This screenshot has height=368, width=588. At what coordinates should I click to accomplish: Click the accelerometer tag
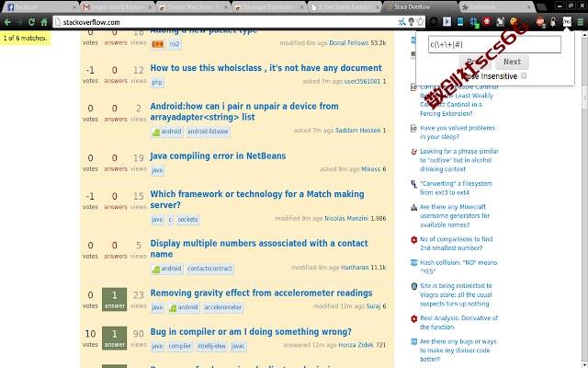pyautogui.click(x=223, y=307)
